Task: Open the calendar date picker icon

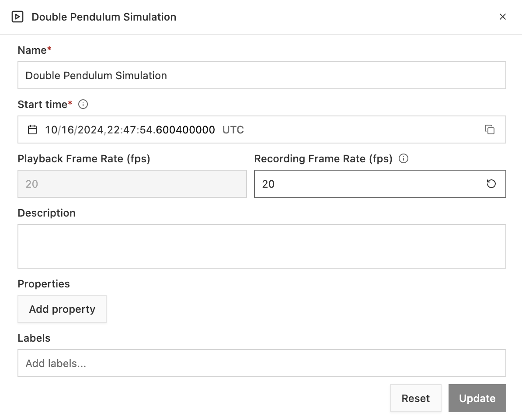Action: click(x=32, y=130)
